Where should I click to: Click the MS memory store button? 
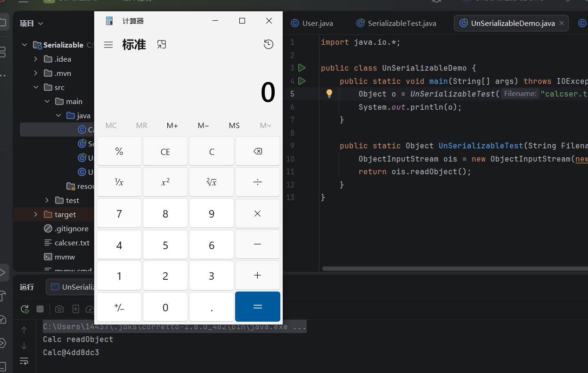coord(234,125)
